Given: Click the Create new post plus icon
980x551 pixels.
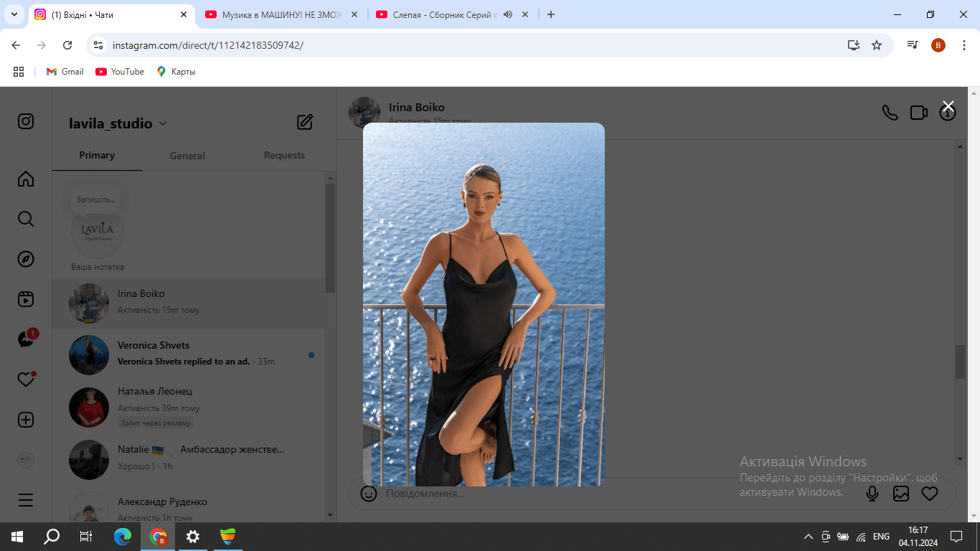Looking at the screenshot, I should point(26,420).
